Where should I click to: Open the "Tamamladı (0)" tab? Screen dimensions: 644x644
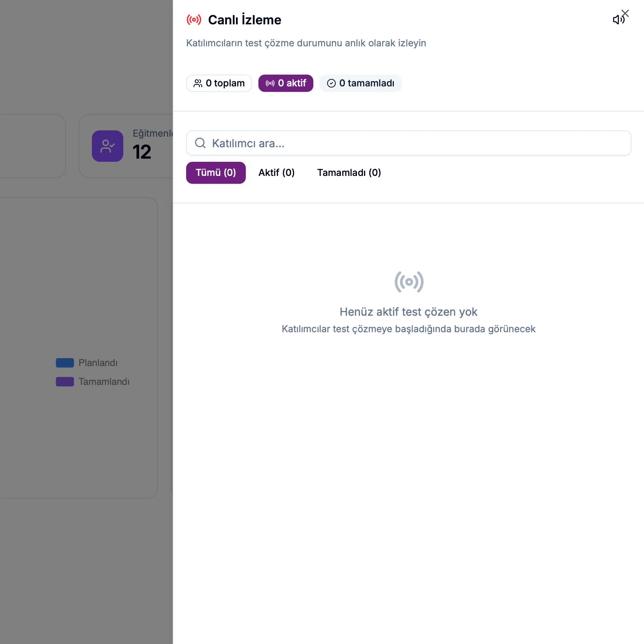click(x=349, y=173)
